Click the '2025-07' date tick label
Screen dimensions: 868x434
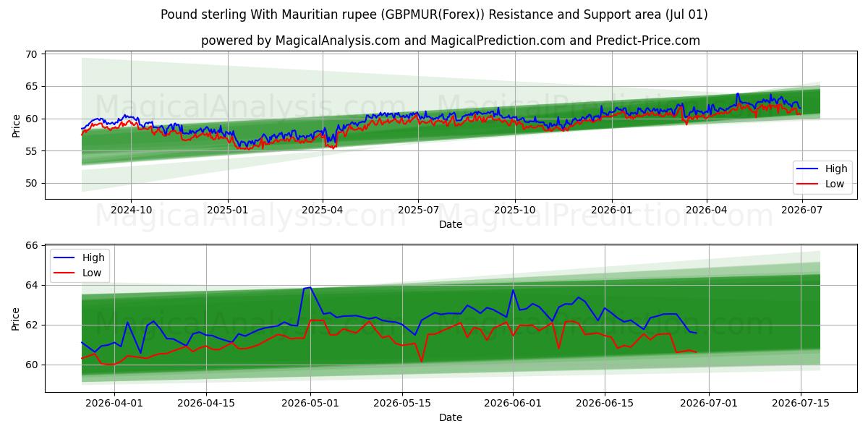point(418,210)
